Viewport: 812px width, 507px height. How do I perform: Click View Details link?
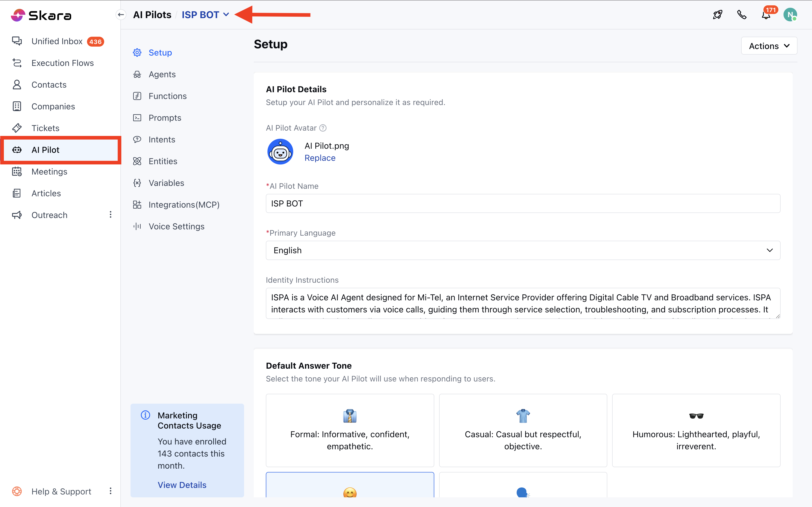point(182,485)
